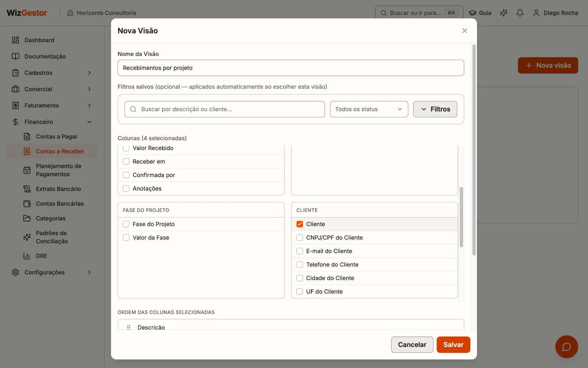Expand the Filtros panel
The image size is (588, 368).
435,109
